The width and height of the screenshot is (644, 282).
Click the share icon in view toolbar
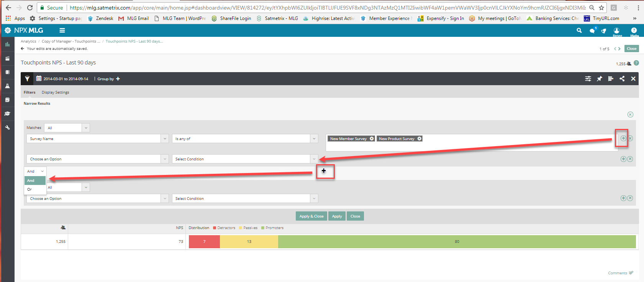[622, 79]
